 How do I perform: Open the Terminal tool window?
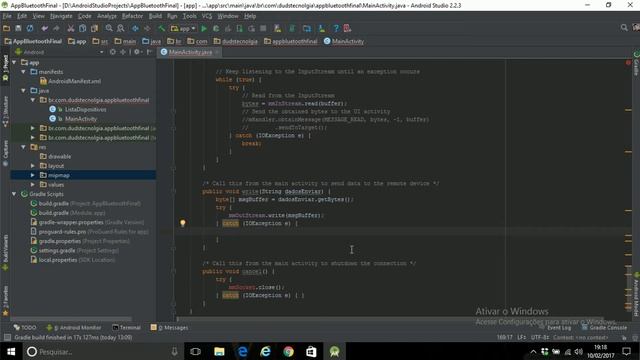pos(127,327)
